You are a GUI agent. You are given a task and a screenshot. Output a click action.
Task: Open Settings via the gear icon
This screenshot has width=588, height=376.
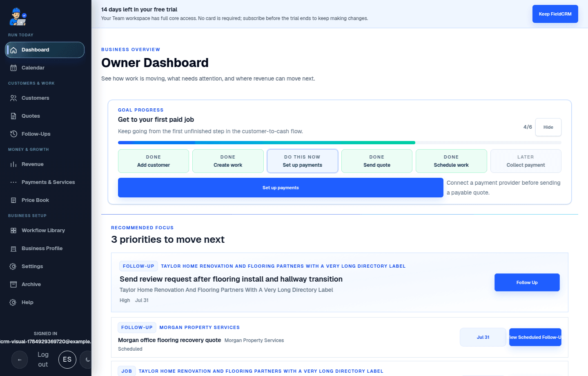pyautogui.click(x=13, y=266)
